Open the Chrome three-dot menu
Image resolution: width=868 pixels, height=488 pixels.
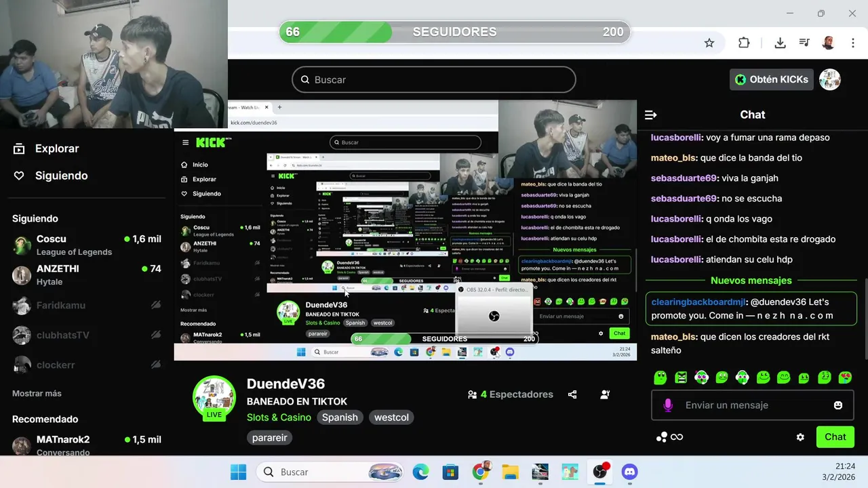852,43
